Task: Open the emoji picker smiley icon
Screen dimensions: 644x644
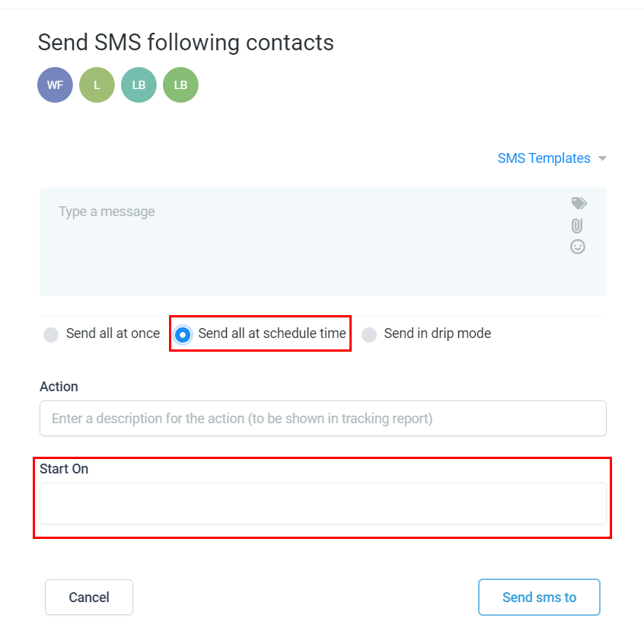Action: pos(578,247)
